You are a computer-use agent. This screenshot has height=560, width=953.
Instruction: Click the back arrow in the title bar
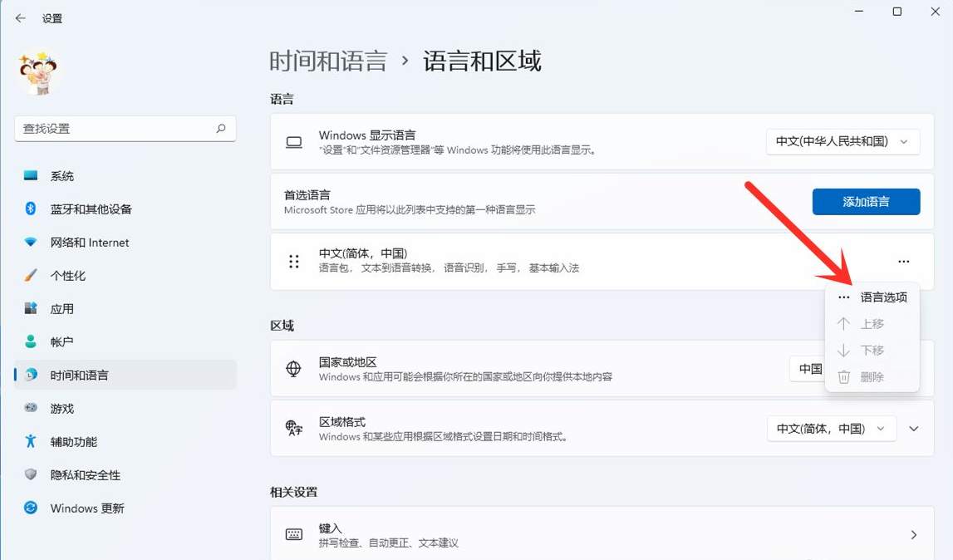21,18
